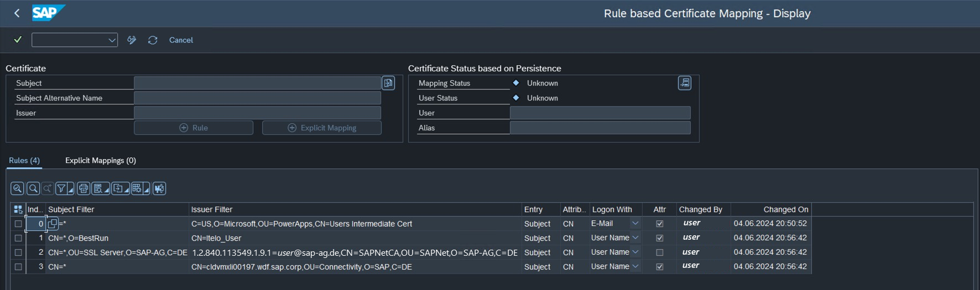Image resolution: width=980 pixels, height=290 pixels.
Task: Click issuer cell starting '1.2.840.113549'
Action: tap(355, 252)
